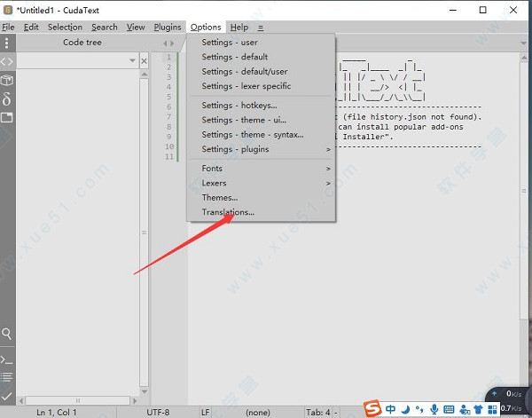Change LF line ends in status bar

click(x=206, y=412)
